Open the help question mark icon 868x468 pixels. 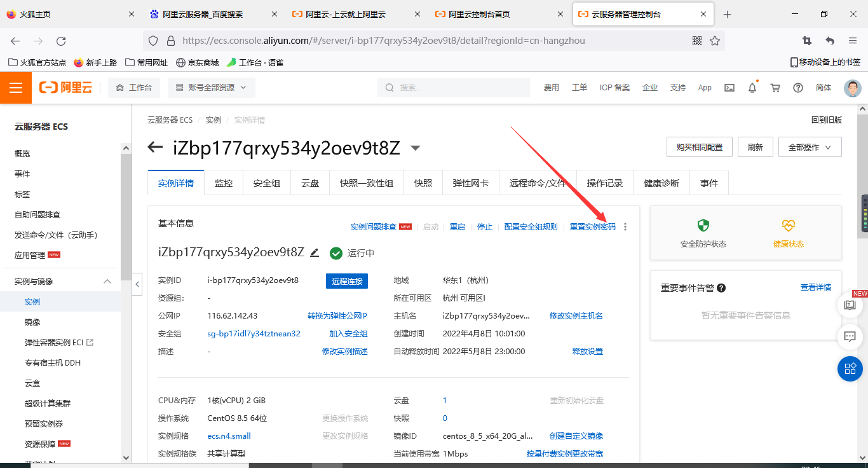coord(798,88)
